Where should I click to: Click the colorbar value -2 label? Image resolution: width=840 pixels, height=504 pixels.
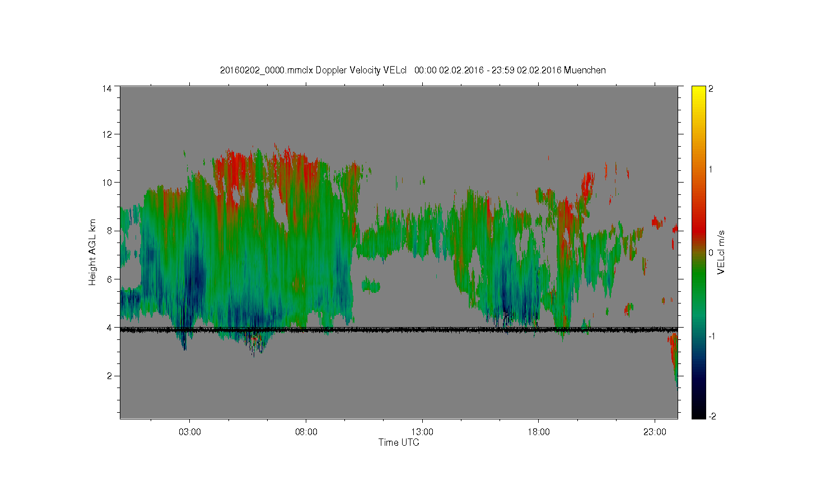[711, 417]
